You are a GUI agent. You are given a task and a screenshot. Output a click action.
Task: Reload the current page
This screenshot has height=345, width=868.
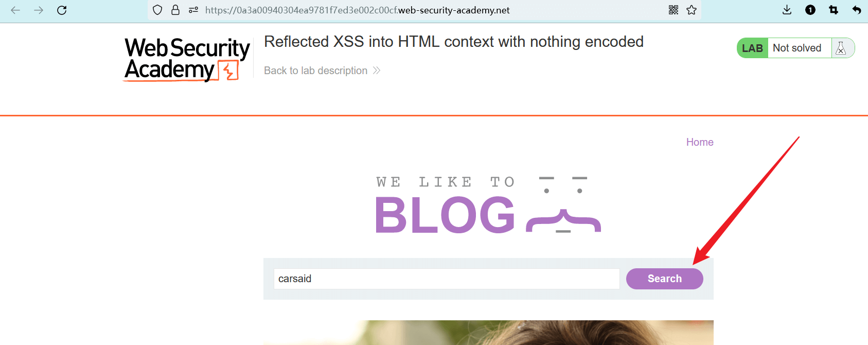coord(62,10)
